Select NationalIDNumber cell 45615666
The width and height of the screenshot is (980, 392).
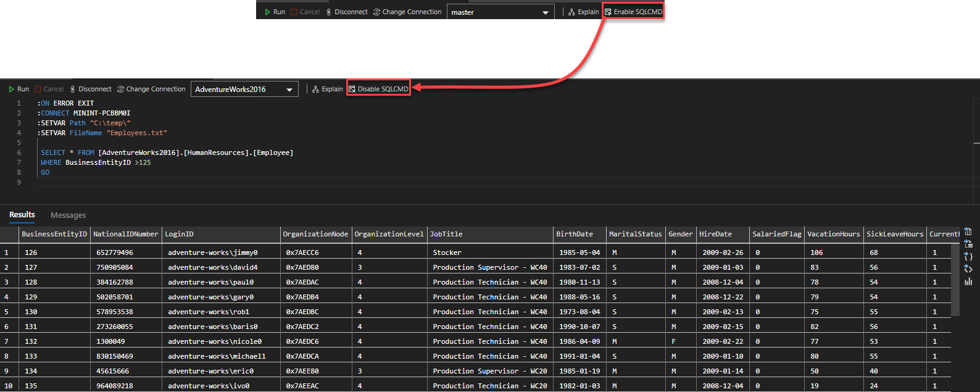click(x=126, y=371)
